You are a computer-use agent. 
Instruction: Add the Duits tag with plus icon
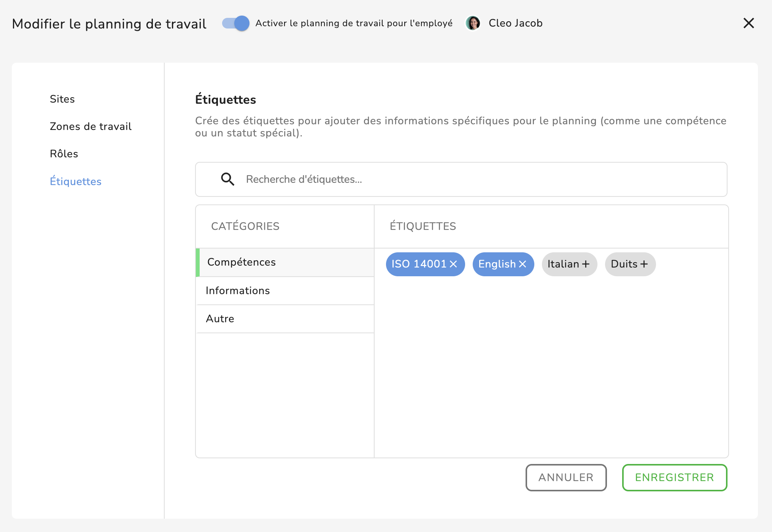644,264
